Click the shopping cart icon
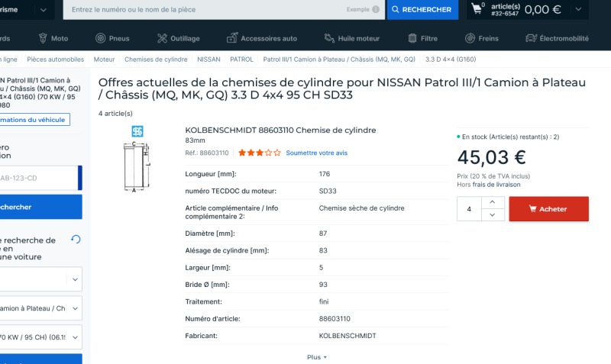The height and width of the screenshot is (364, 611). pyautogui.click(x=477, y=9)
